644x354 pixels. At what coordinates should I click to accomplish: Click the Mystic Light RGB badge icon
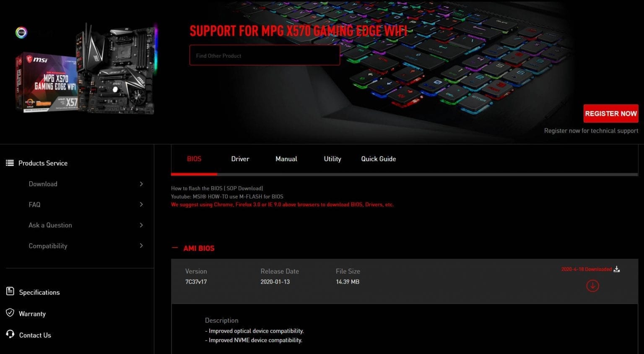click(x=21, y=32)
